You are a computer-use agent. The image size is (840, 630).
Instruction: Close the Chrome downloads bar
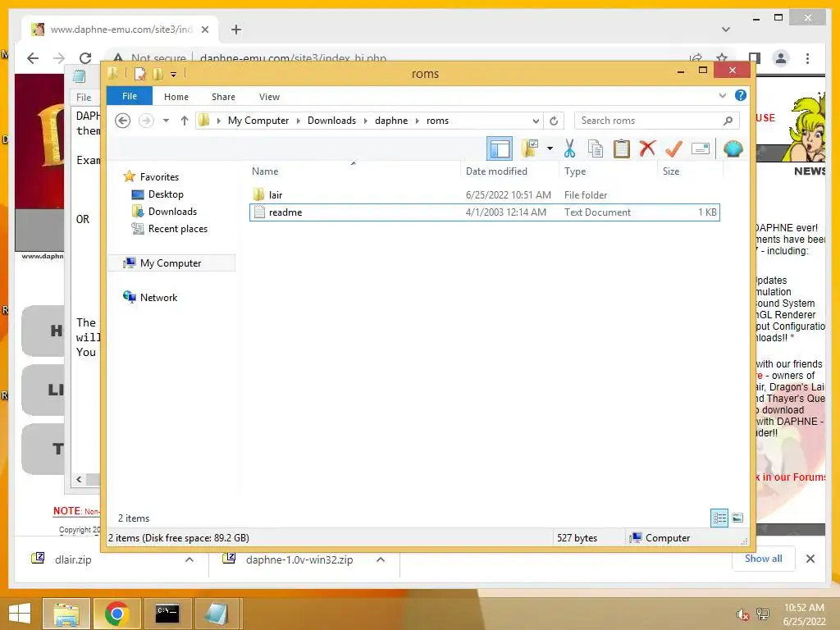click(810, 559)
